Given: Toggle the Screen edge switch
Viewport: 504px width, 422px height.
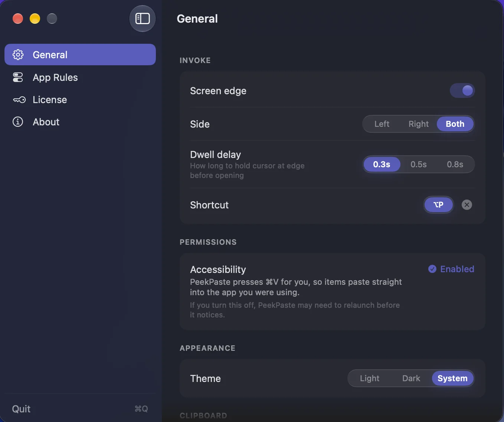Looking at the screenshot, I should coord(462,90).
